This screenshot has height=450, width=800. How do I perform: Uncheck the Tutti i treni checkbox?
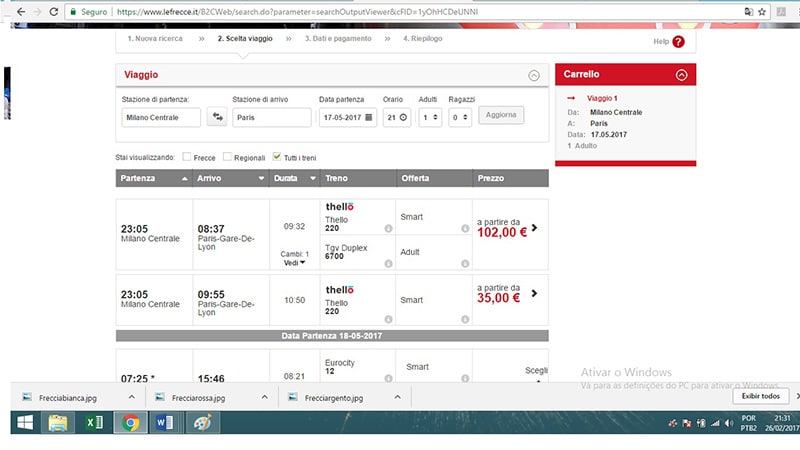[x=277, y=157]
